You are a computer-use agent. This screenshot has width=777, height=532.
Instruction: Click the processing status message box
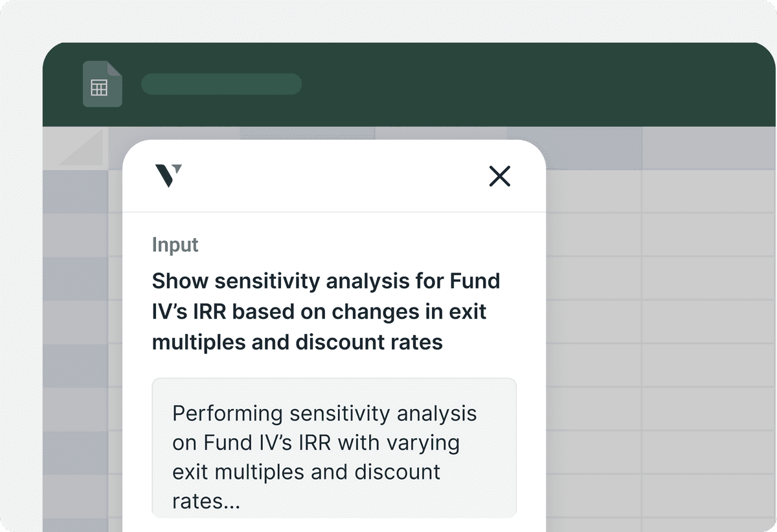click(x=334, y=448)
